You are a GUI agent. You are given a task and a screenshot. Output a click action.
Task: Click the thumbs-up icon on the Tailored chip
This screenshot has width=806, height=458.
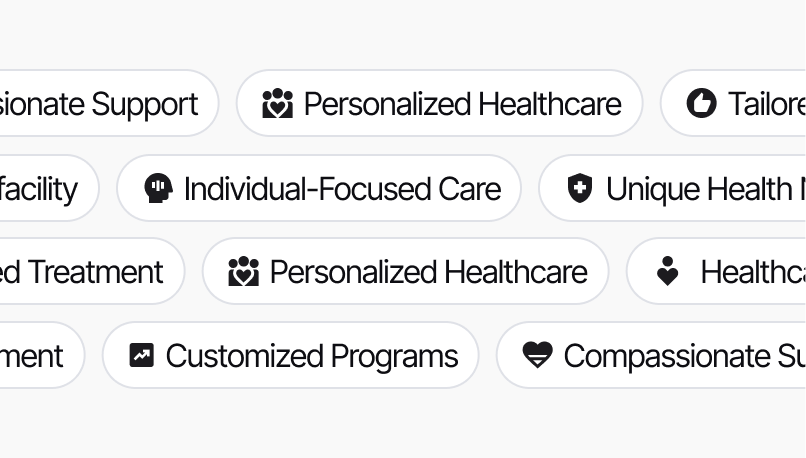[x=701, y=104]
